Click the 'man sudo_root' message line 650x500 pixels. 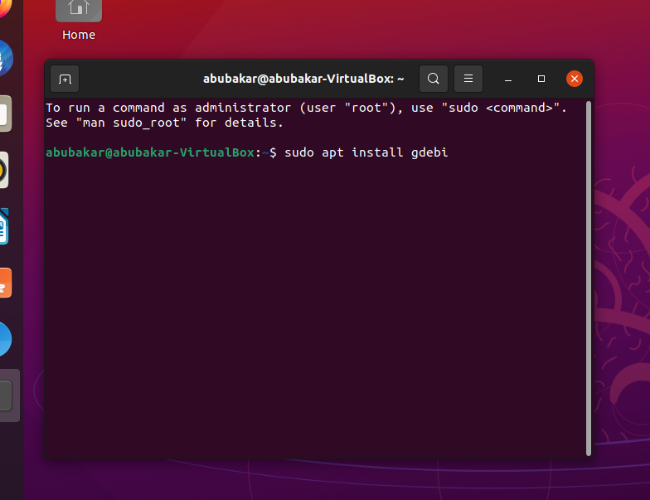tap(165, 123)
